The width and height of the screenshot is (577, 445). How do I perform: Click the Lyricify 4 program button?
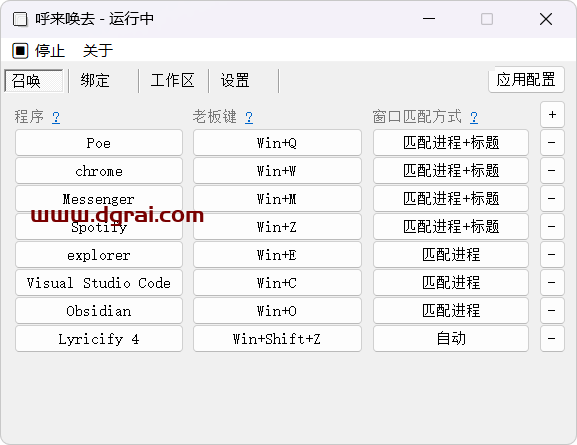pos(99,339)
